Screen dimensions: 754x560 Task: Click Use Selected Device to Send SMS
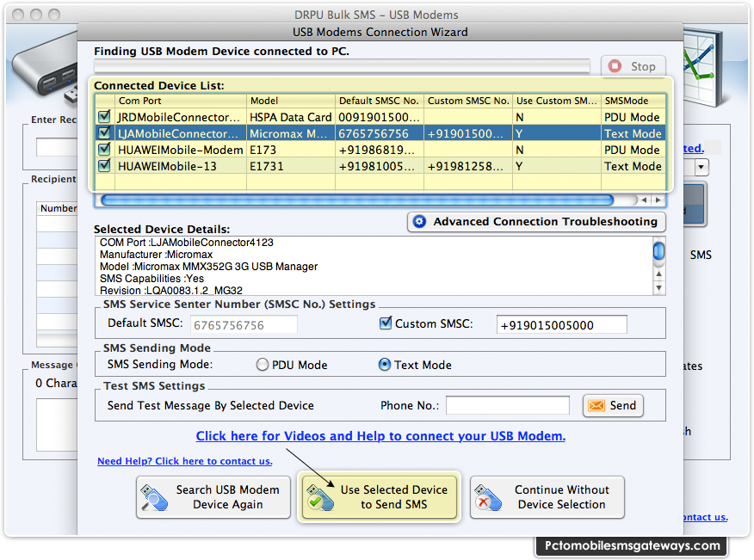(x=380, y=497)
